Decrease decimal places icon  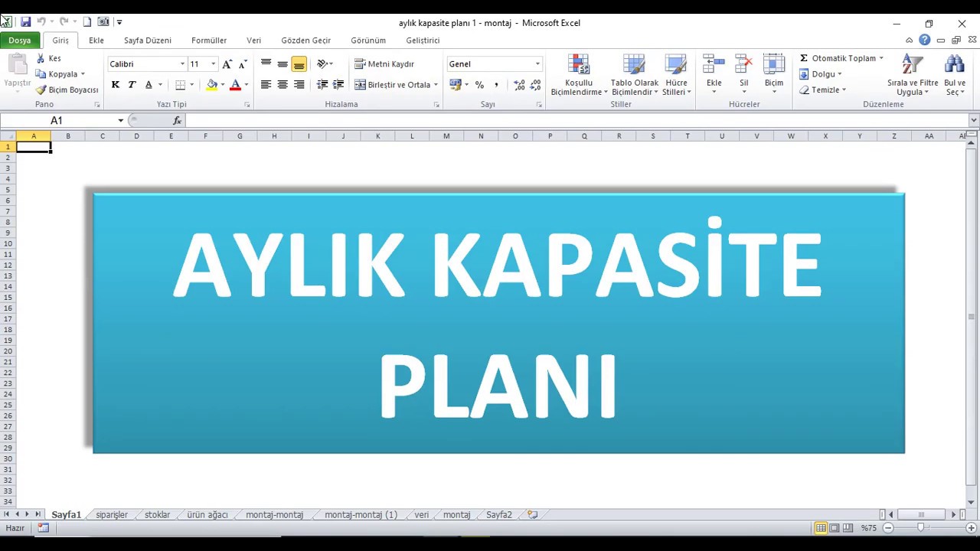pos(535,85)
